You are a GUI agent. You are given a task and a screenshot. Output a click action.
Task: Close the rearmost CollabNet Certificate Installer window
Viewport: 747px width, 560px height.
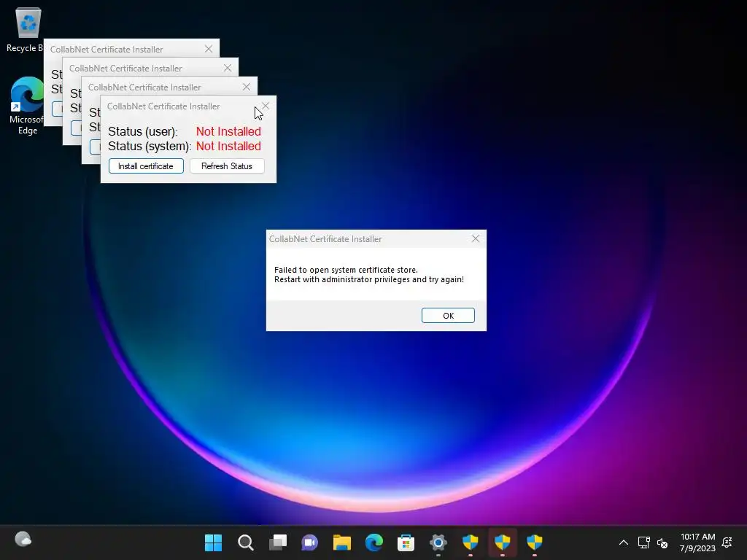[209, 49]
